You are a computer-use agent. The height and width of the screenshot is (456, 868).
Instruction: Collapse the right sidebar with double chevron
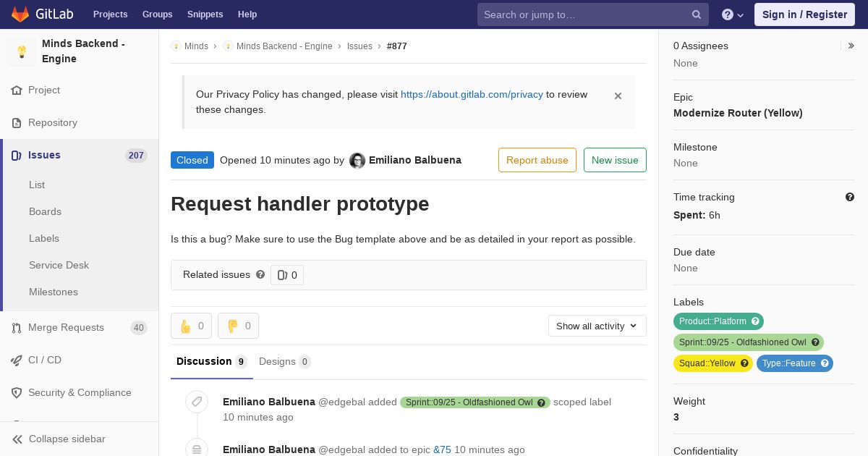coord(851,46)
